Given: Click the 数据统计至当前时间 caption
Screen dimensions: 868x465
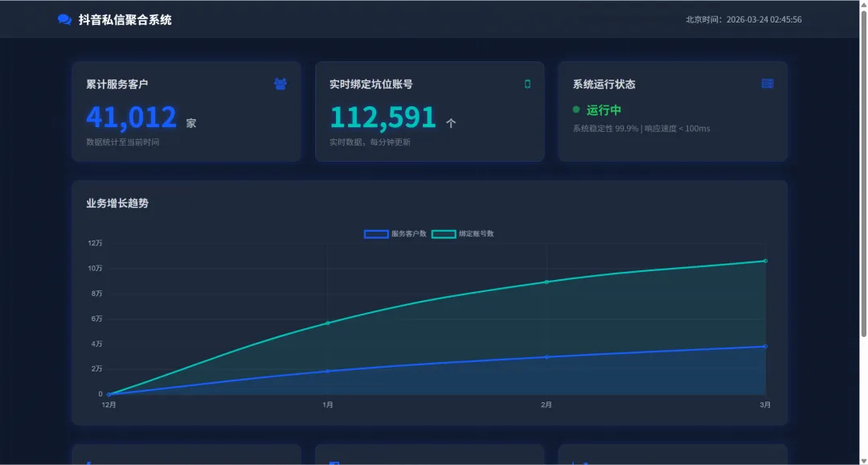Looking at the screenshot, I should pyautogui.click(x=122, y=142).
